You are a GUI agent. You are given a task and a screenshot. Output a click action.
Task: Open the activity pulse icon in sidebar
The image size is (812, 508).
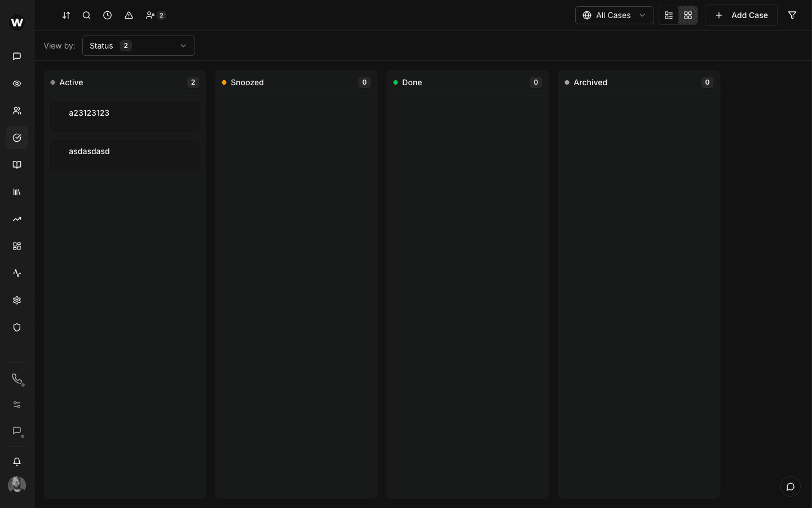click(16, 273)
